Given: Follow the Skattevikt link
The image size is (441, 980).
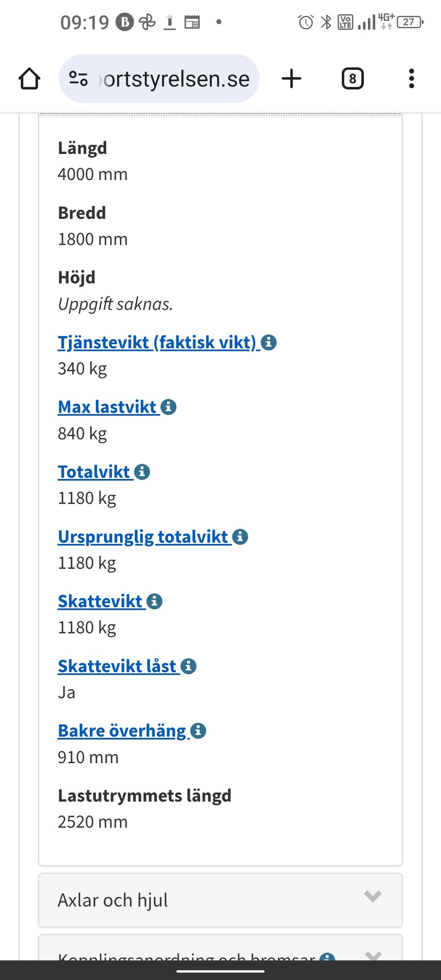Looking at the screenshot, I should tap(100, 601).
